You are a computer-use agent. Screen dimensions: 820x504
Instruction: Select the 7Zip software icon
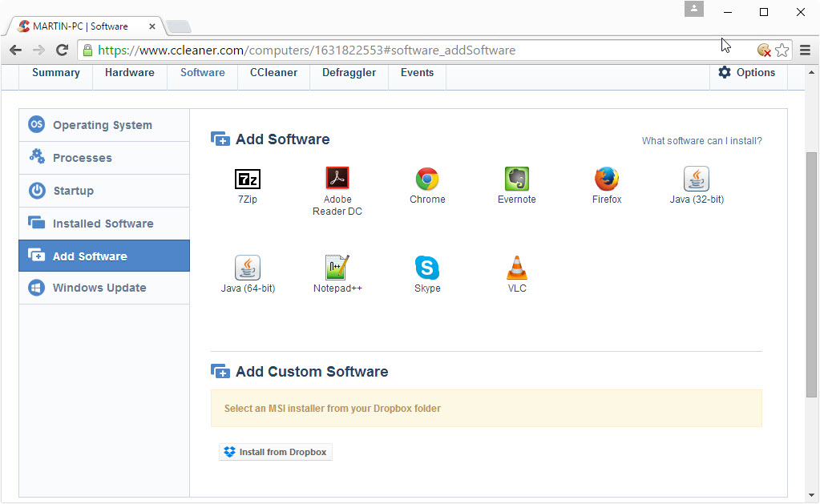coord(248,179)
